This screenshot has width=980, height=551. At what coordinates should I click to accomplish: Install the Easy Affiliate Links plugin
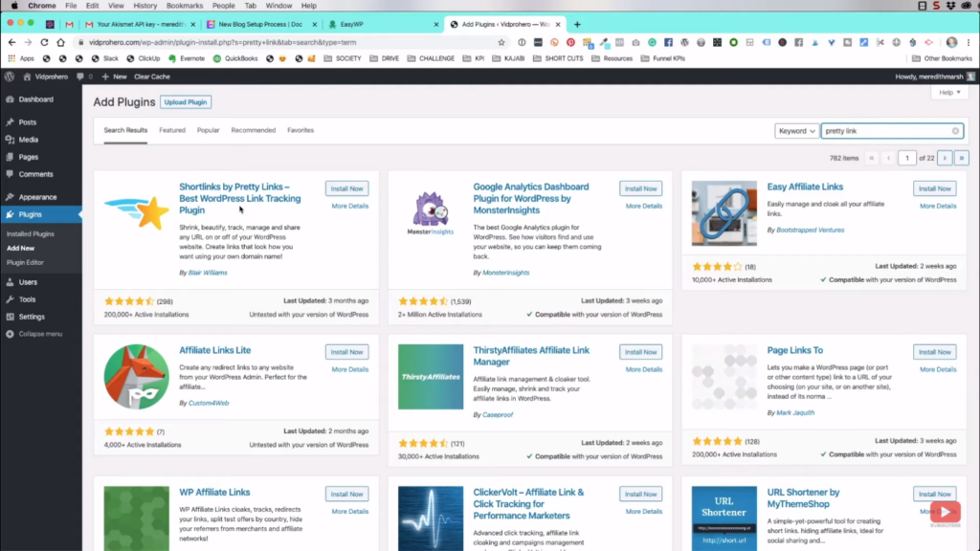(934, 188)
